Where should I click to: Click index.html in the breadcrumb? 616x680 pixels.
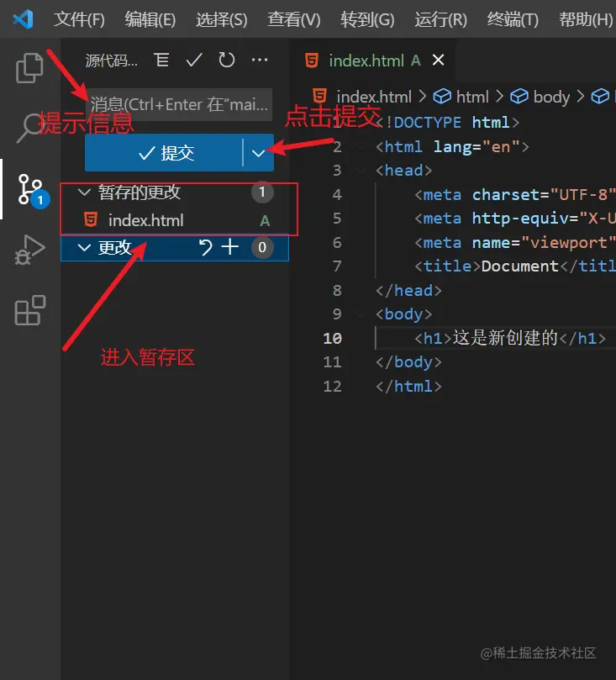(374, 97)
